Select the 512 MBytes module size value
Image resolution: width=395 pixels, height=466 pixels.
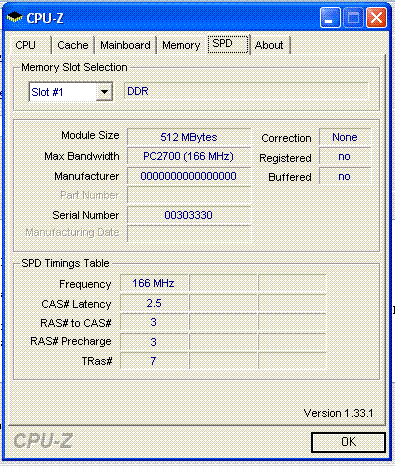(x=189, y=137)
